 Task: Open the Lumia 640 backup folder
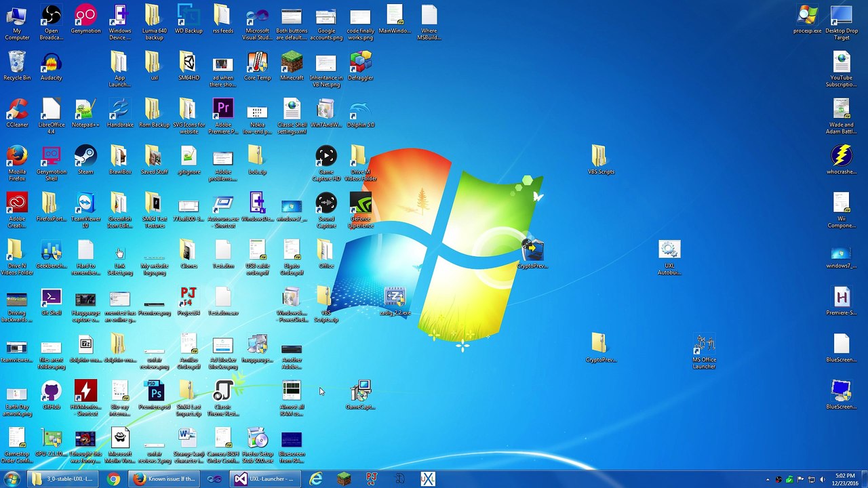tap(154, 22)
